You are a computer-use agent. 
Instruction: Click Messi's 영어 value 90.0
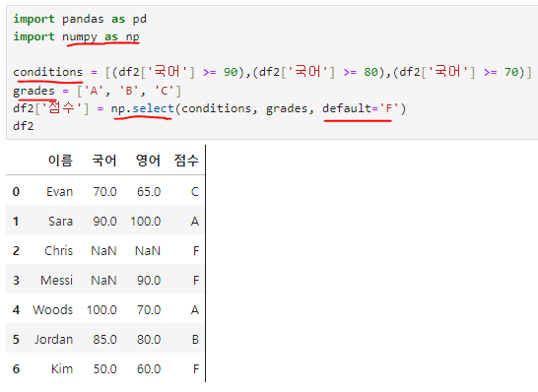149,280
